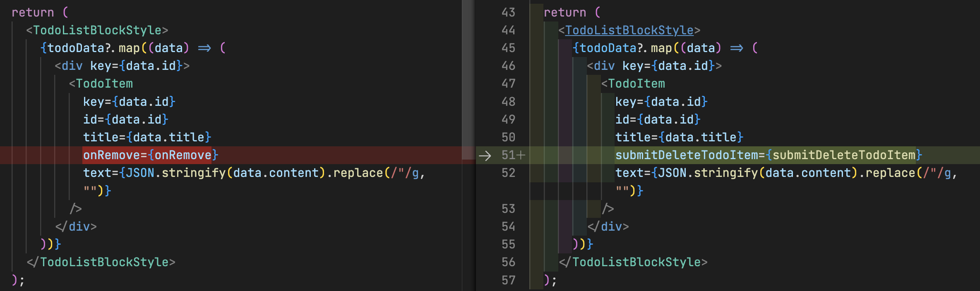
Task: Click 'return (' in the left pane
Action: 40,12
